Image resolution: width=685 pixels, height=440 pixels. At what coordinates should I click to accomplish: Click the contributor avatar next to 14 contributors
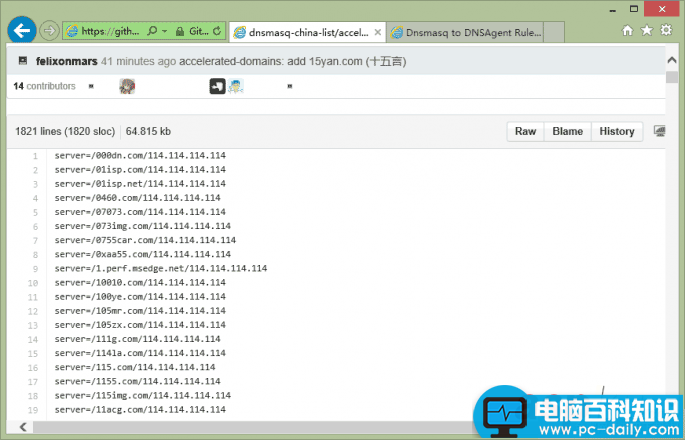[127, 87]
